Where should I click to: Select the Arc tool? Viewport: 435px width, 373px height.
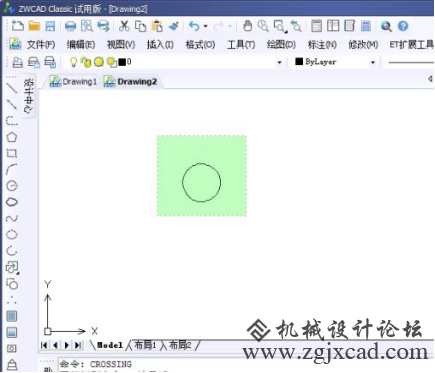point(12,169)
